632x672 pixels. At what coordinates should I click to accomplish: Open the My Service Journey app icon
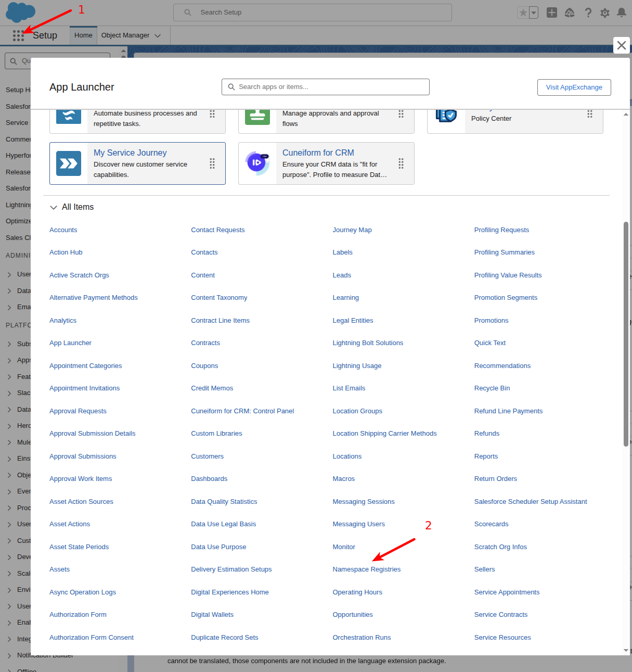click(69, 163)
